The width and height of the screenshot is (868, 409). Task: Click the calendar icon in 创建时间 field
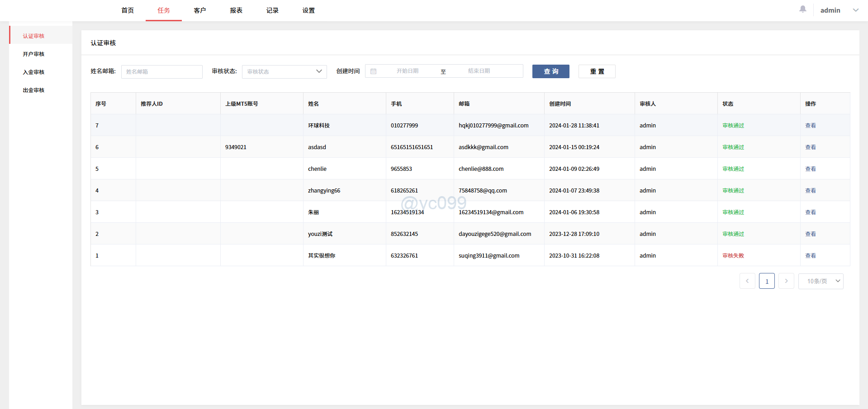coord(373,71)
